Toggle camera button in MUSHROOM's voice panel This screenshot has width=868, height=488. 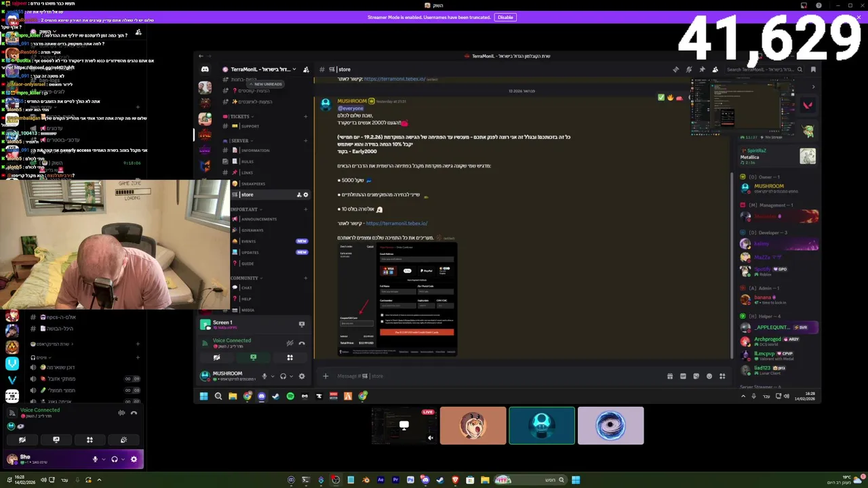coord(217,357)
